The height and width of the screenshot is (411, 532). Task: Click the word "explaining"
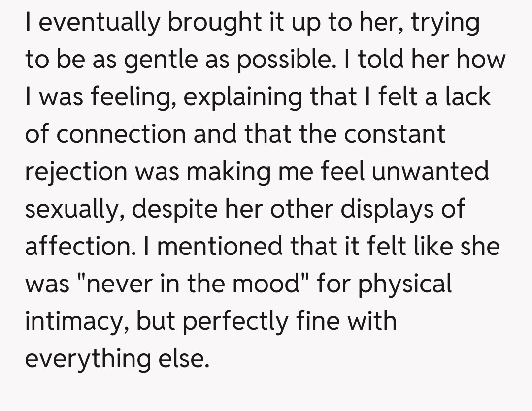(243, 97)
